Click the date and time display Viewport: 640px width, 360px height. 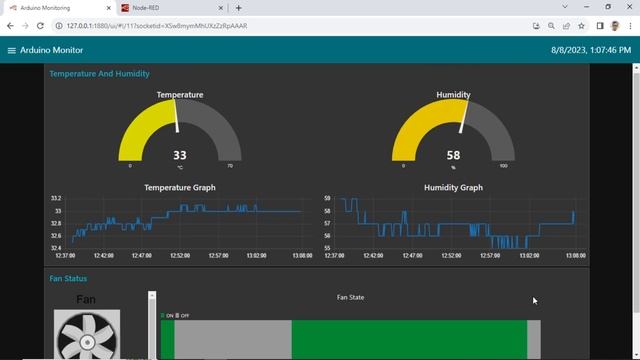click(591, 50)
